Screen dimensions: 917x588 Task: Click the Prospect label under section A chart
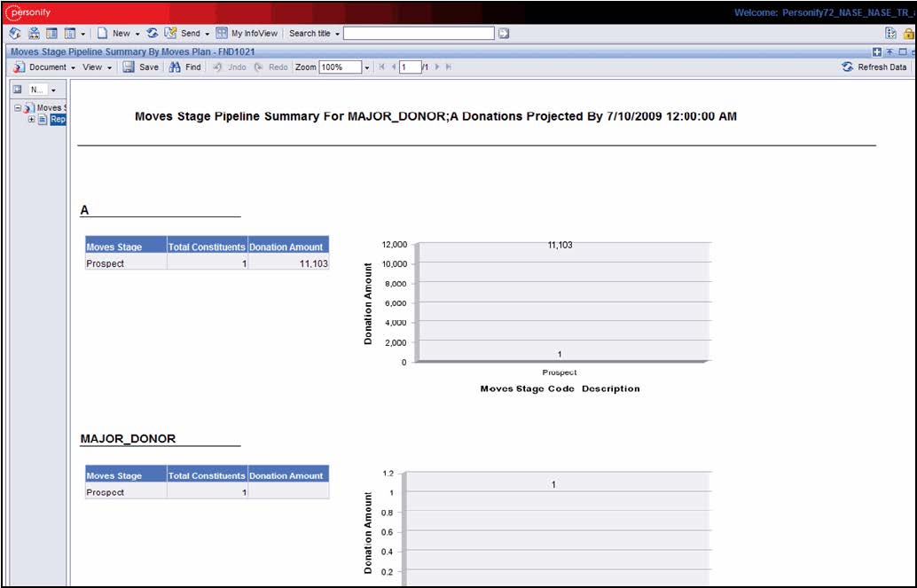tap(559, 372)
